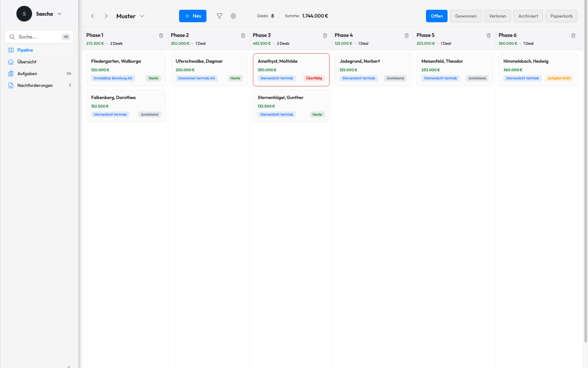Open the overdue Amethyst, Mathilda deal
The image size is (588, 368).
277,61
